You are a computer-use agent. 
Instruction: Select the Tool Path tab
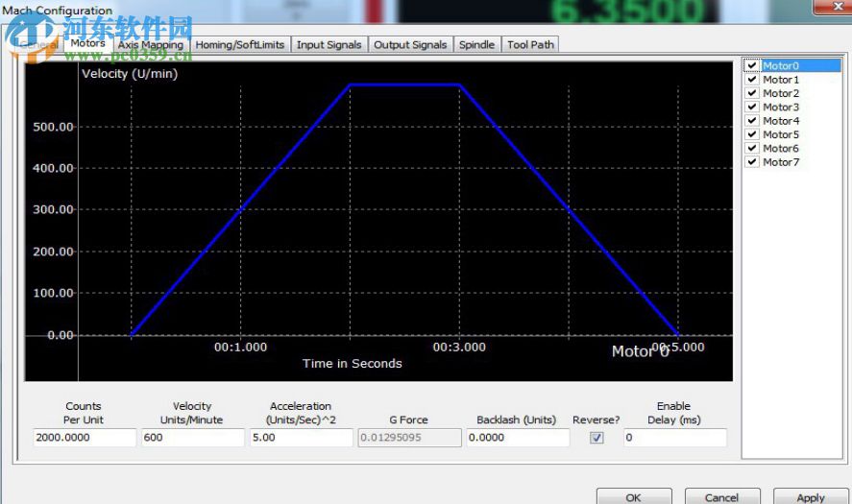point(530,44)
